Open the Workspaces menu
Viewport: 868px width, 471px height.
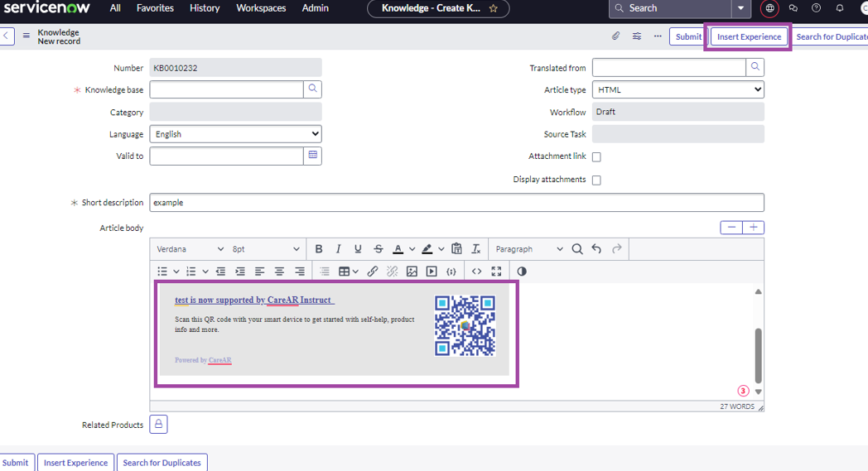[261, 8]
